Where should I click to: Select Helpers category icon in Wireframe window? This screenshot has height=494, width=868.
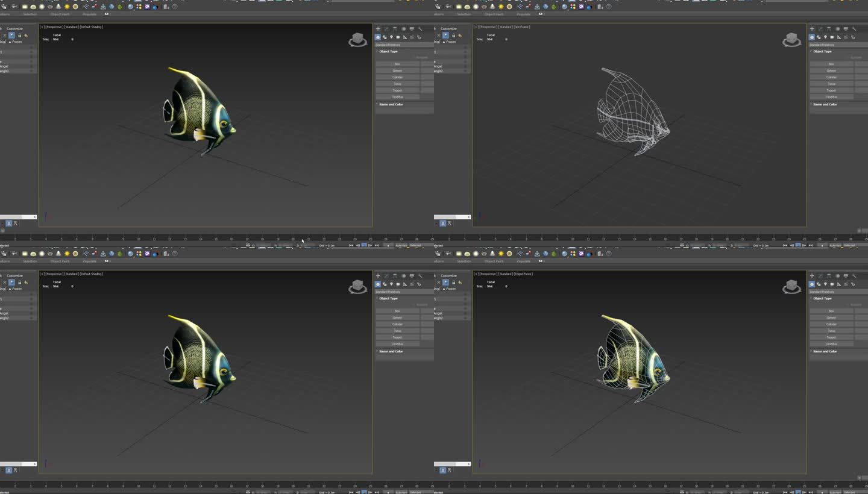pyautogui.click(x=839, y=37)
